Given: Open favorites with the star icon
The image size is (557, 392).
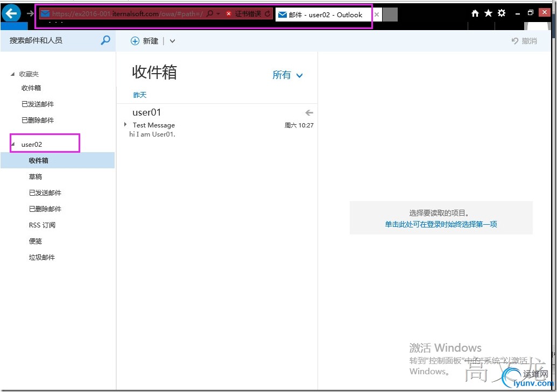Looking at the screenshot, I should [489, 13].
